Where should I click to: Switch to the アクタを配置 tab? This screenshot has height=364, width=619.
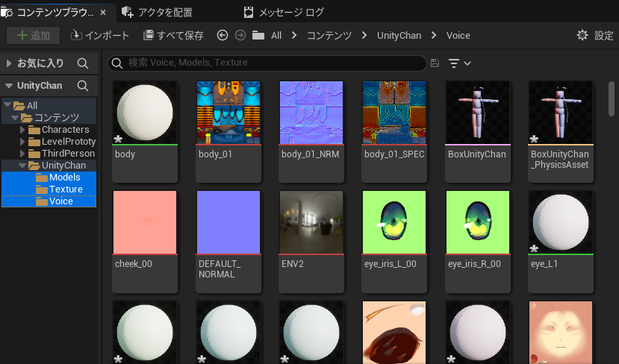[157, 13]
